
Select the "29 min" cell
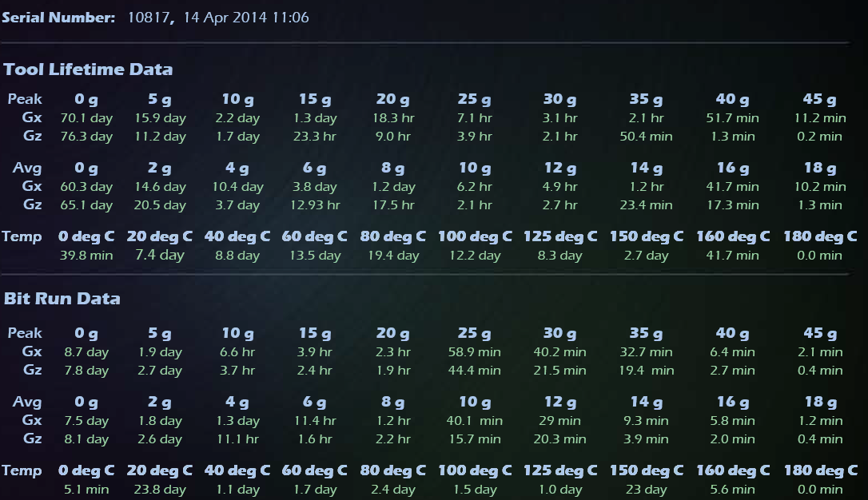(559, 421)
